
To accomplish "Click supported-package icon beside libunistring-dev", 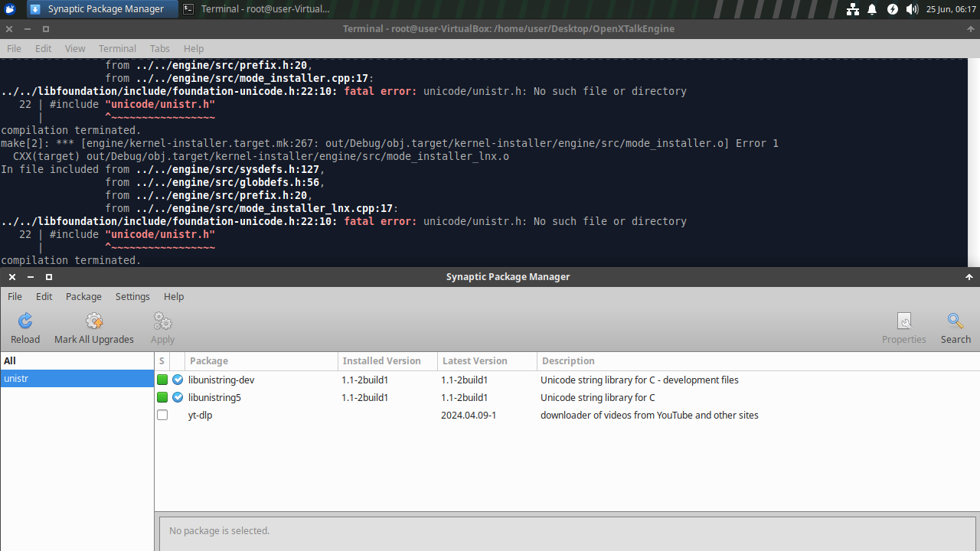I will click(x=178, y=380).
